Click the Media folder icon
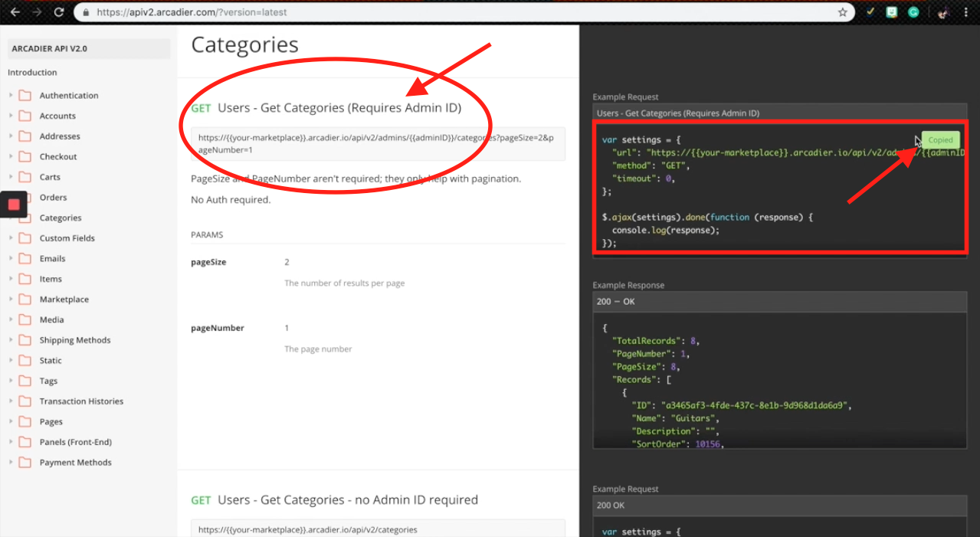The width and height of the screenshot is (980, 537). point(25,319)
